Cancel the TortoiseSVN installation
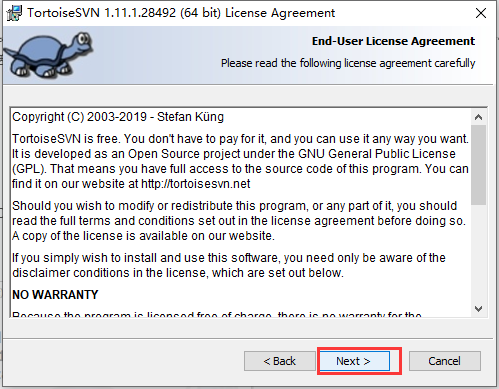The height and width of the screenshot is (389, 499). (x=445, y=361)
